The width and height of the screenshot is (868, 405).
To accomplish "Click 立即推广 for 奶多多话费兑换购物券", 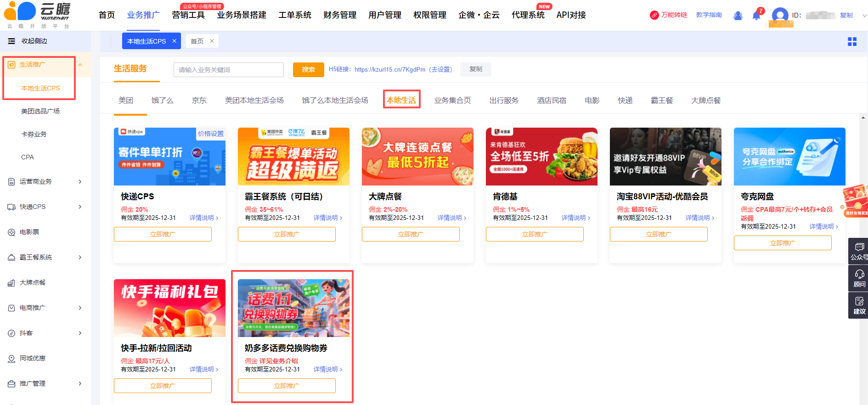I will (x=287, y=386).
